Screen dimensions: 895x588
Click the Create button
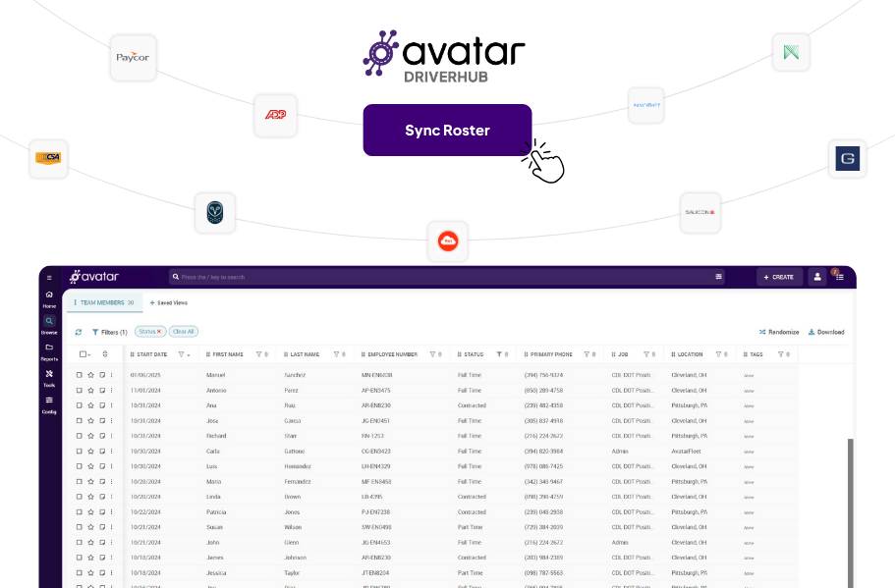pyautogui.click(x=778, y=277)
